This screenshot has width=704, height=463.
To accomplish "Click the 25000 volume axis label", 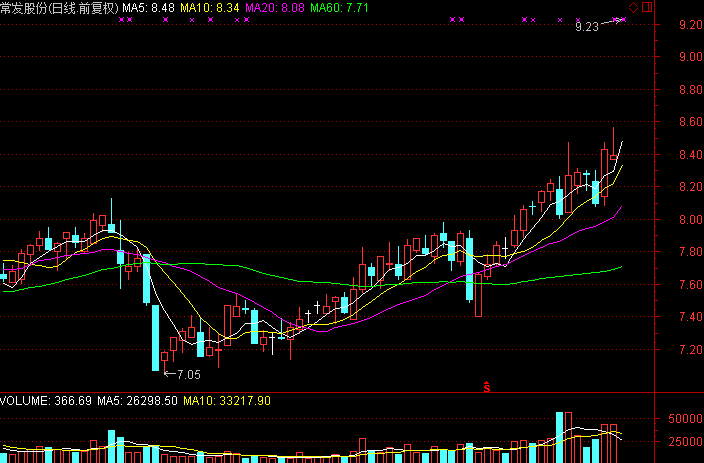I will click(685, 442).
